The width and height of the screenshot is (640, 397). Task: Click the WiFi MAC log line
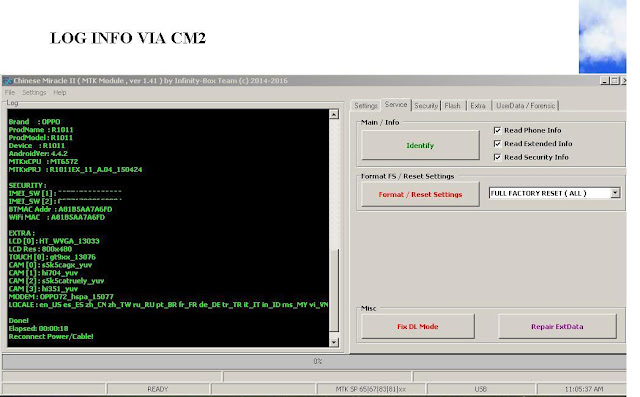click(57, 217)
